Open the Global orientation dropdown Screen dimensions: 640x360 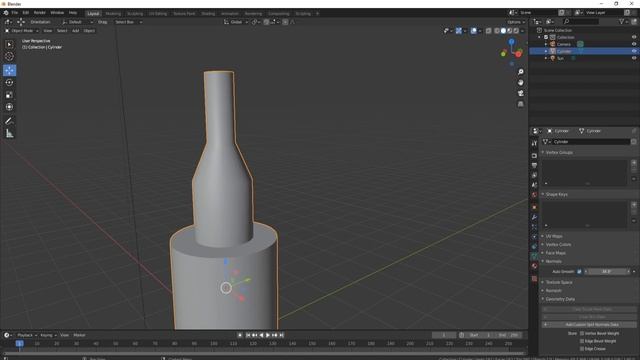(236, 22)
